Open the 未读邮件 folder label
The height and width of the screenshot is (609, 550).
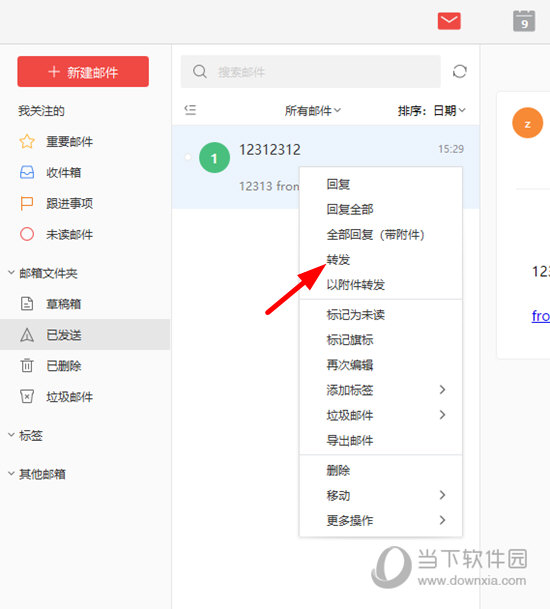coord(70,234)
